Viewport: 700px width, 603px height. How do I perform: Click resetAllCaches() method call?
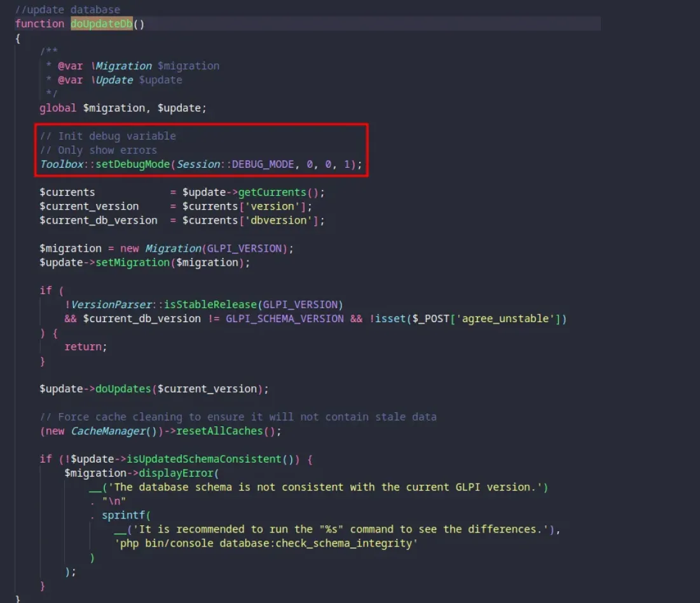pos(226,431)
